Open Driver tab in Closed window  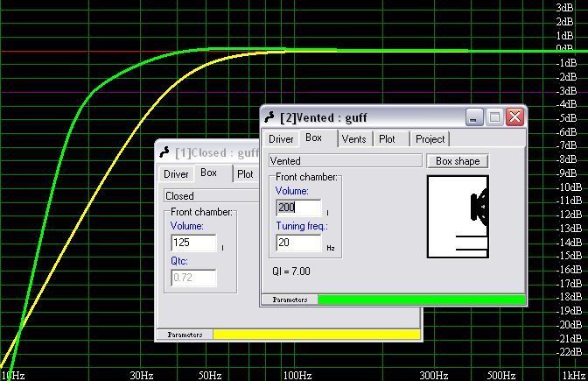pos(176,174)
